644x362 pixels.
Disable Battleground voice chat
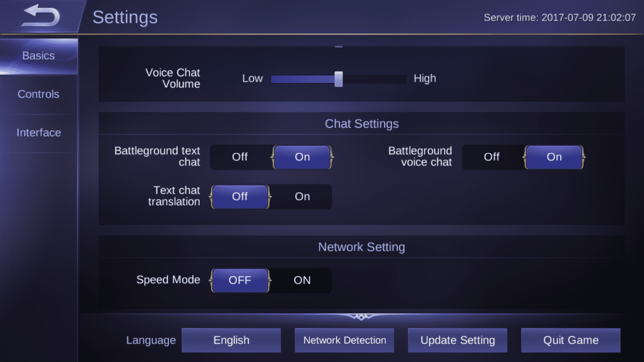point(492,157)
